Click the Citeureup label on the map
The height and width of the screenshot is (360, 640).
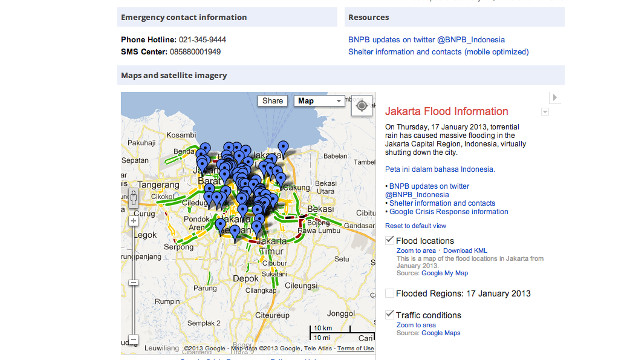pos(272,315)
